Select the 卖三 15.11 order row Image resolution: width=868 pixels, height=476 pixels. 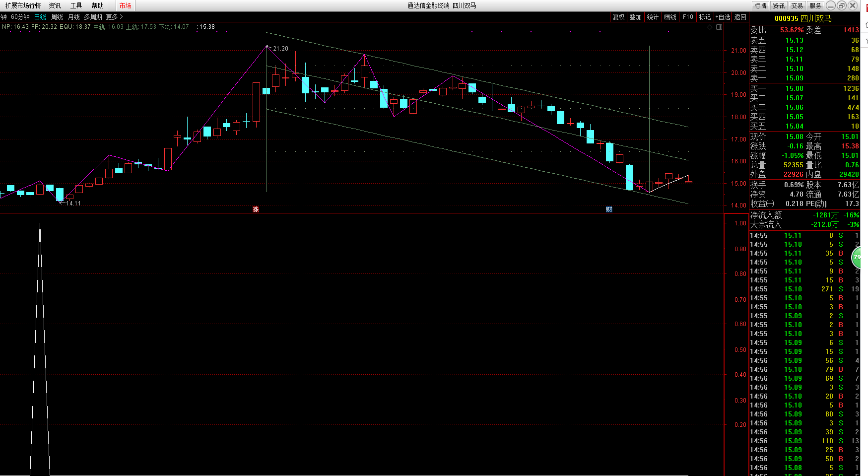click(x=804, y=59)
